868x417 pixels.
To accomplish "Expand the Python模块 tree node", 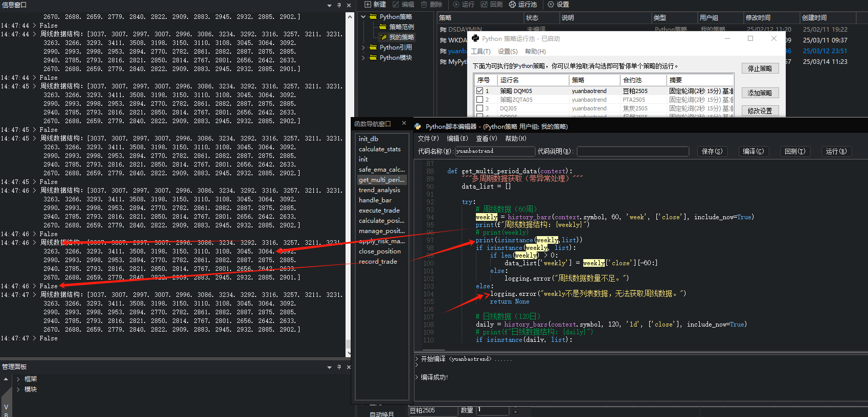I will (363, 58).
